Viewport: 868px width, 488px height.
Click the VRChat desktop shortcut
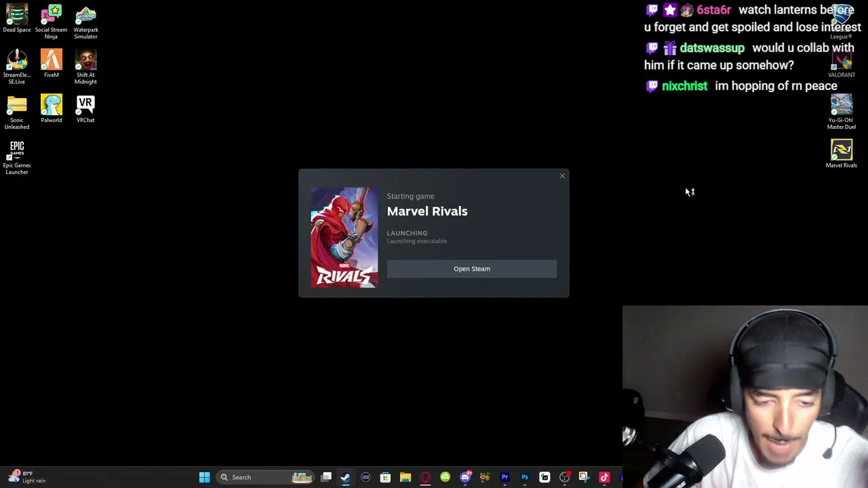point(85,108)
